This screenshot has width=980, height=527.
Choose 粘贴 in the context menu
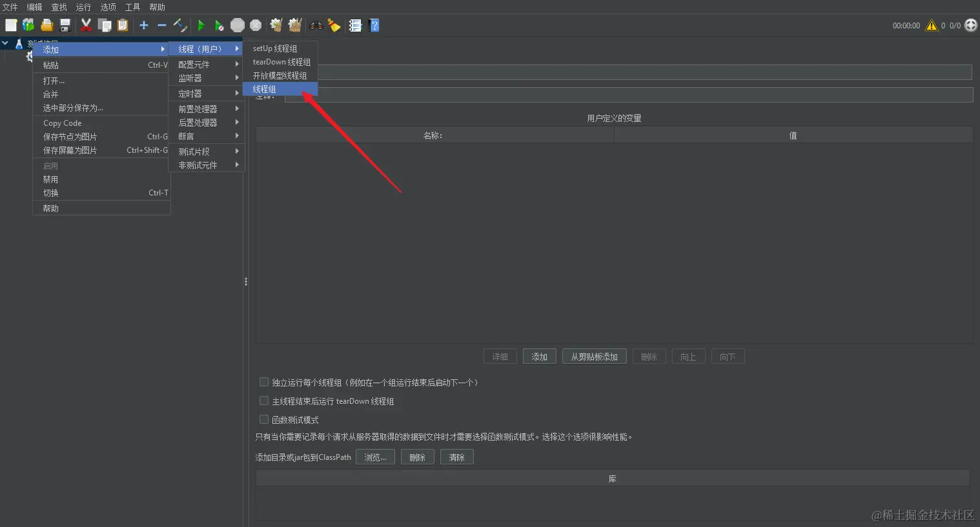(x=101, y=65)
